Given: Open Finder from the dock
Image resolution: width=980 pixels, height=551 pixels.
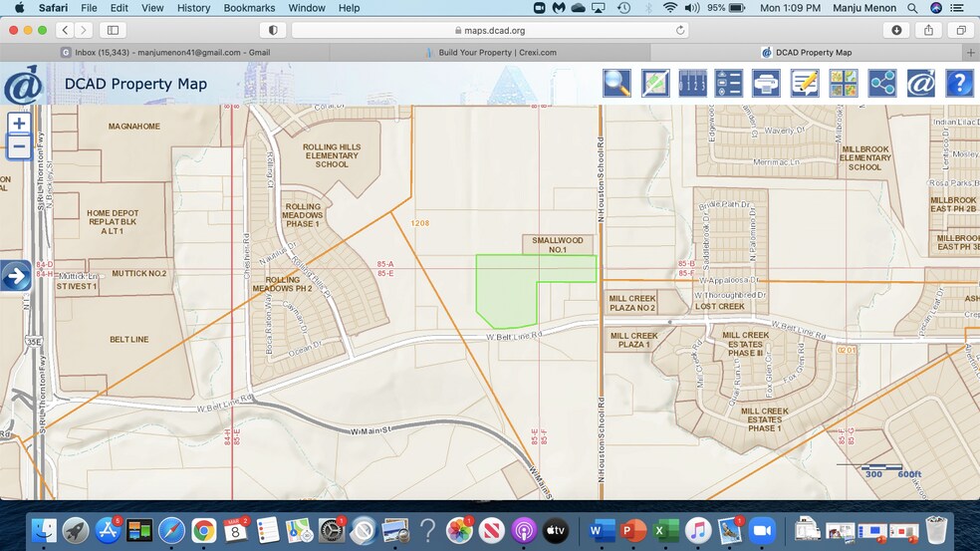Looking at the screenshot, I should click(x=44, y=531).
